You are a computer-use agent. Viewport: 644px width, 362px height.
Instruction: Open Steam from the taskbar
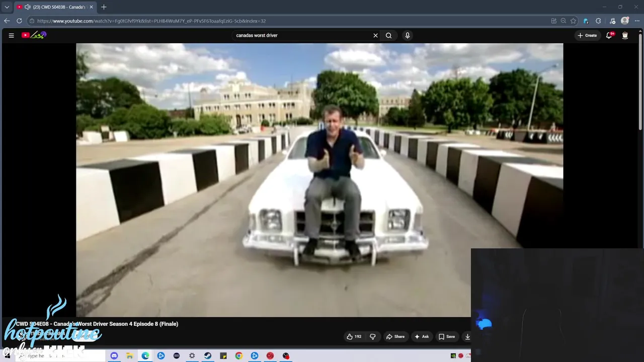click(207, 355)
